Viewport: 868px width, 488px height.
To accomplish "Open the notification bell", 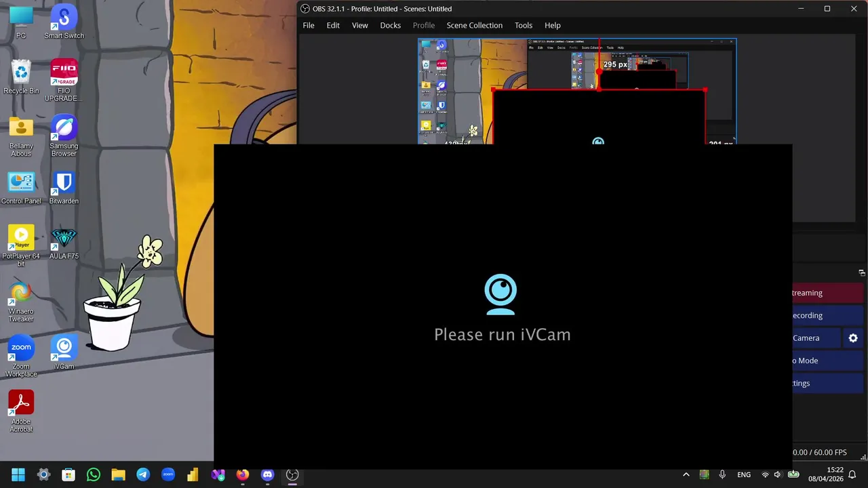I will pyautogui.click(x=852, y=474).
